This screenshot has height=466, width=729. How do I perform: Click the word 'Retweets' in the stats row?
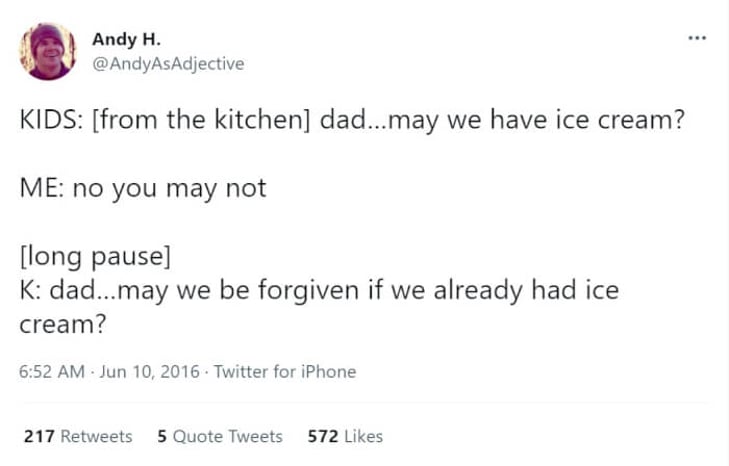pyautogui.click(x=97, y=436)
